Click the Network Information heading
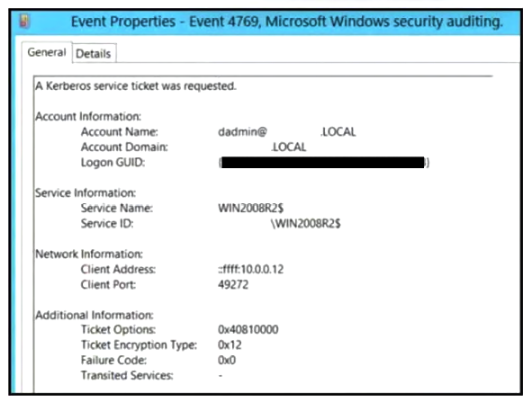532x402 pixels. point(89,255)
